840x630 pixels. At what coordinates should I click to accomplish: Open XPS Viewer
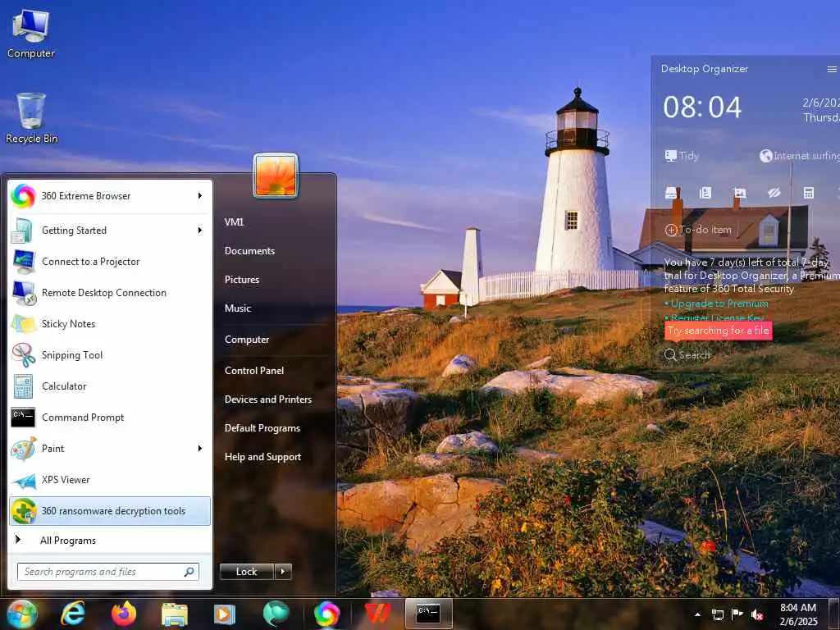pyautogui.click(x=110, y=479)
